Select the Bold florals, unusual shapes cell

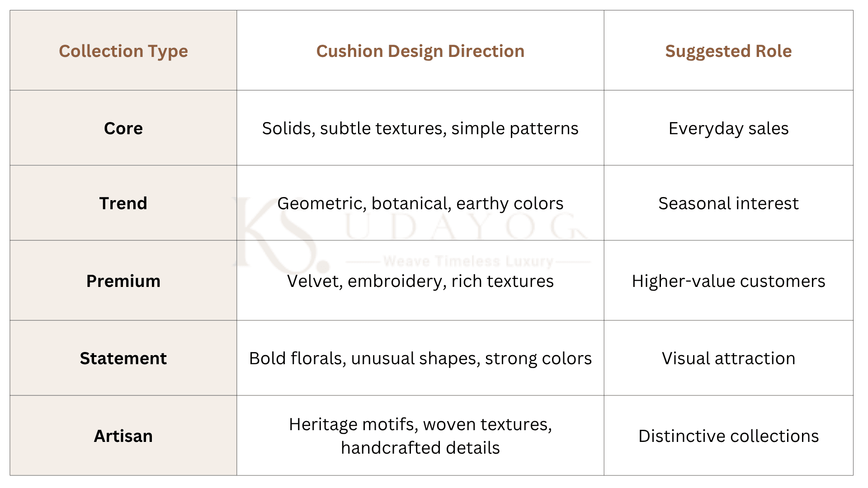[420, 358]
